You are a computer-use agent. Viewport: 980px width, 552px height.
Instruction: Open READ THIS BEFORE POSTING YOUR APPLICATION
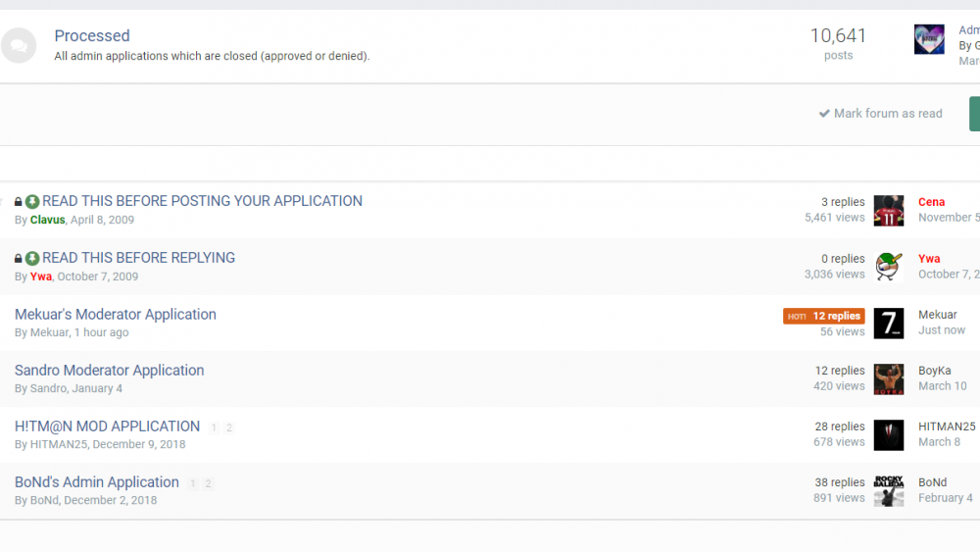pyautogui.click(x=202, y=201)
